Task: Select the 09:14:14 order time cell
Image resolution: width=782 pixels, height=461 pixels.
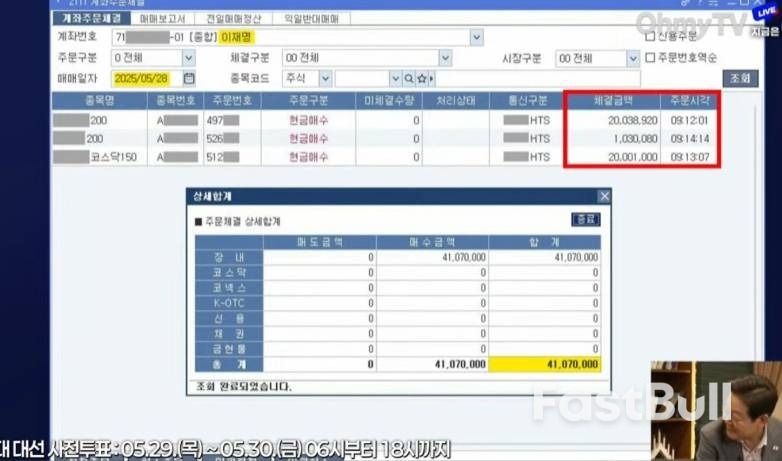Action: (x=689, y=139)
